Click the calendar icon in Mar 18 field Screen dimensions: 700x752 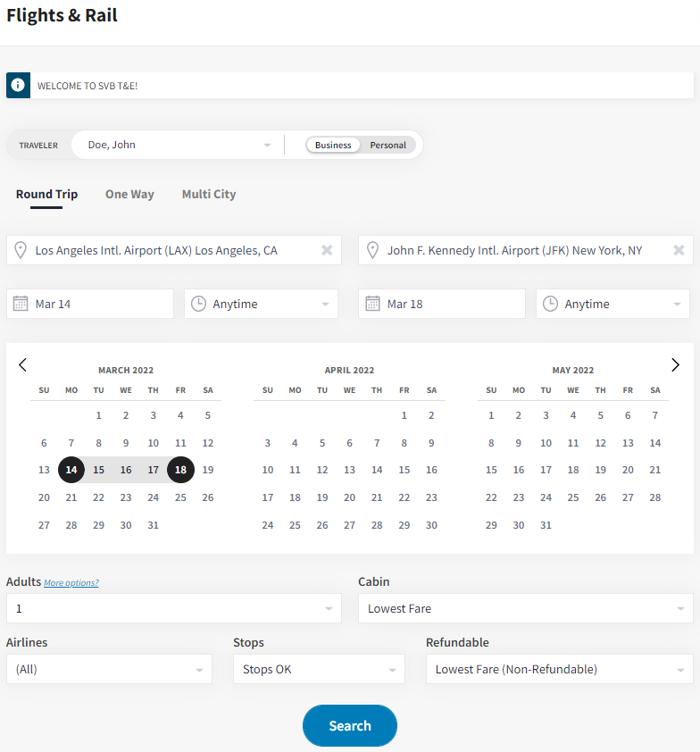373,304
